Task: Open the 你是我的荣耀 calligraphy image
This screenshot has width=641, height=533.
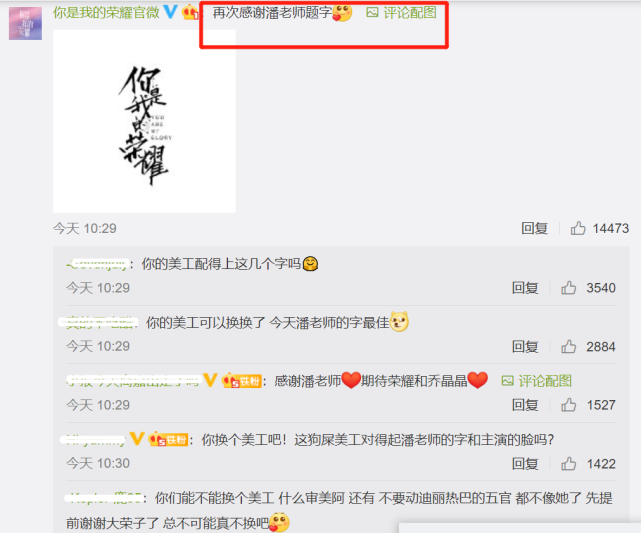Action: click(144, 121)
